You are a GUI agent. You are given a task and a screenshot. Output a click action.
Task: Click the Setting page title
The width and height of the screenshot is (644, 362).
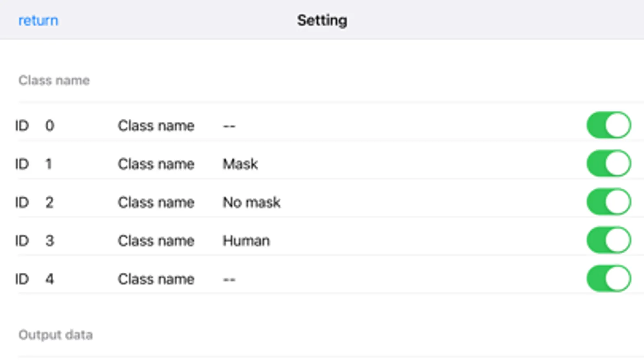(x=322, y=21)
